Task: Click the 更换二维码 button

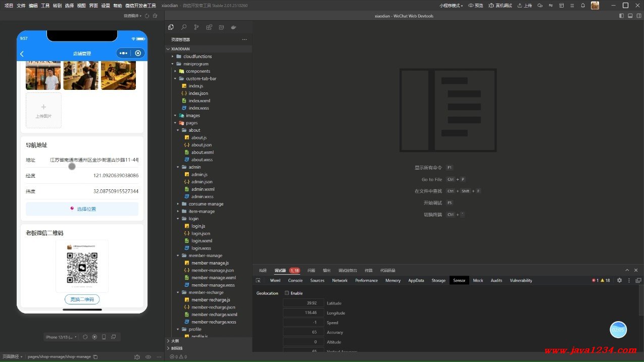Action: (82, 299)
